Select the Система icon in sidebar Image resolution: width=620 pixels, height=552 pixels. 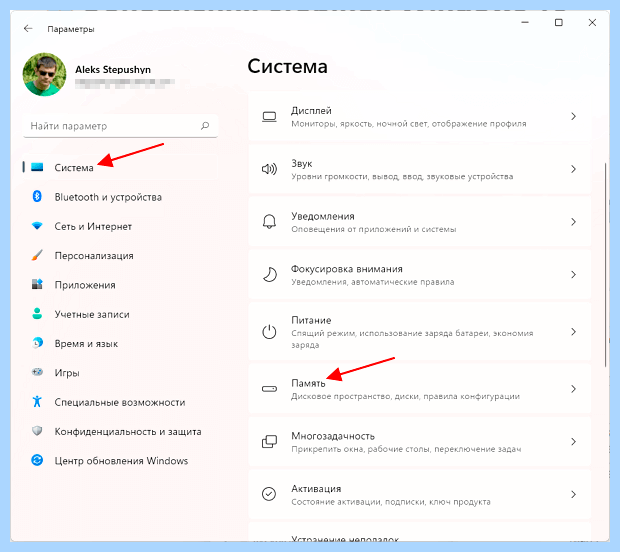[37, 167]
